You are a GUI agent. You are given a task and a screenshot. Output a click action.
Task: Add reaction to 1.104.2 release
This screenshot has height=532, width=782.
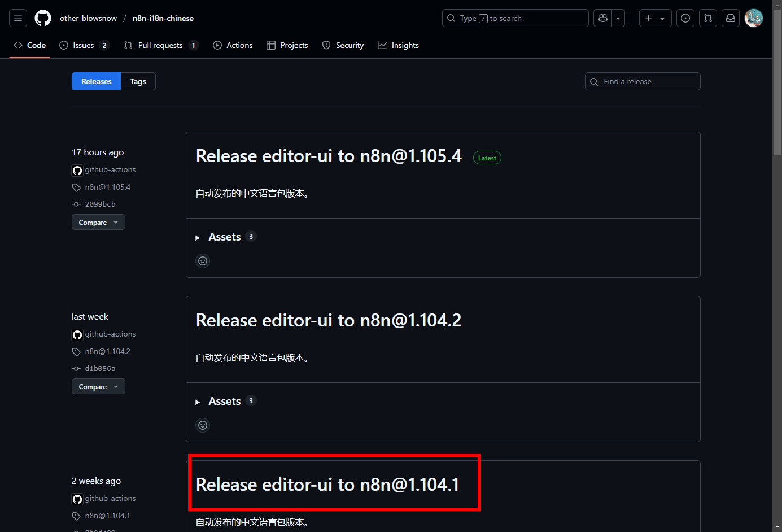click(x=203, y=425)
